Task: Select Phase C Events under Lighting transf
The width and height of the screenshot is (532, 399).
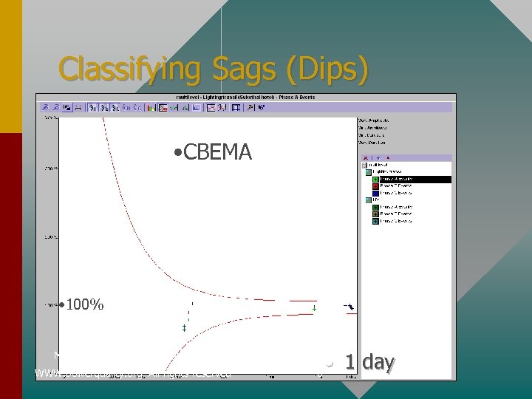Action: (x=396, y=193)
